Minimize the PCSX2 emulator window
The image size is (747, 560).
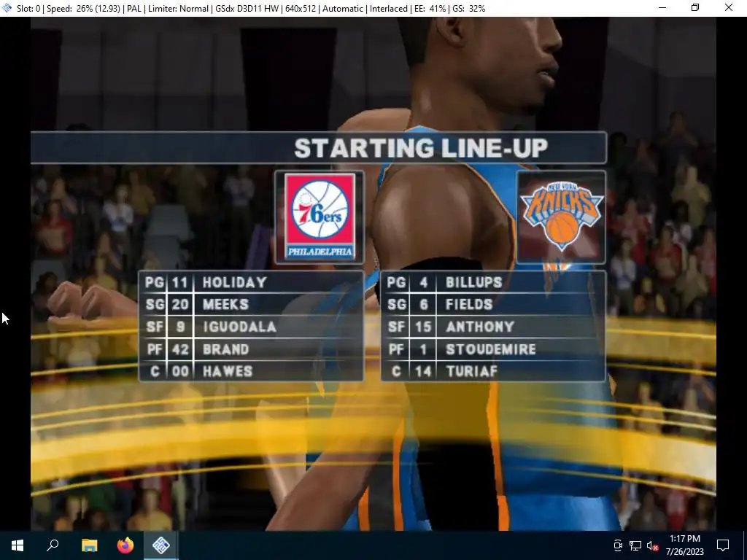pyautogui.click(x=662, y=8)
